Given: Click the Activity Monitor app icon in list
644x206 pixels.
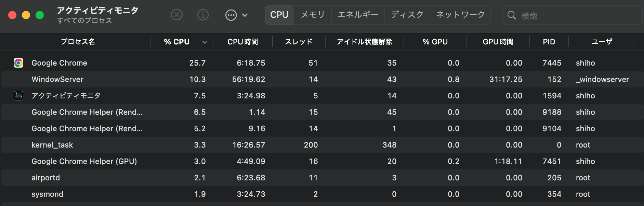Looking at the screenshot, I should pyautogui.click(x=18, y=96).
